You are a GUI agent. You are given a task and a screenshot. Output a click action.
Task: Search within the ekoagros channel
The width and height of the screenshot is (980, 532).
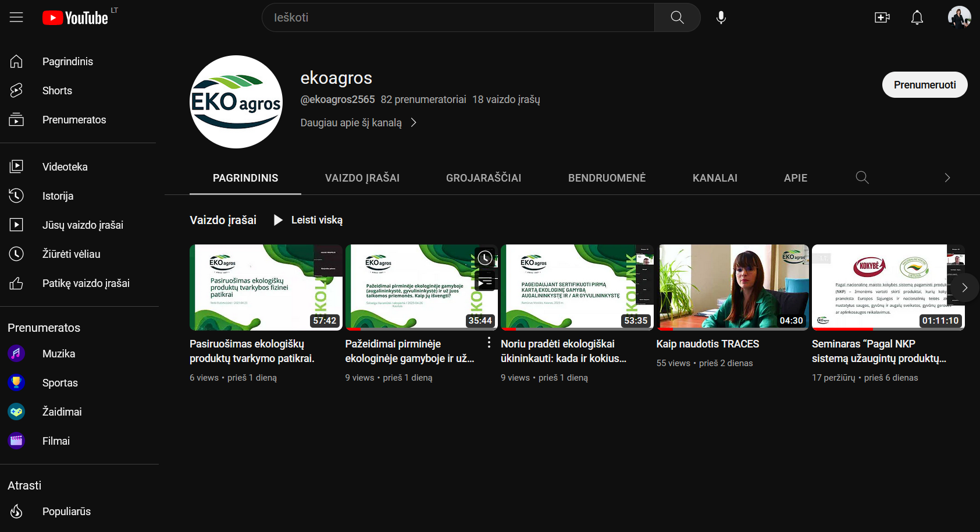[862, 178]
